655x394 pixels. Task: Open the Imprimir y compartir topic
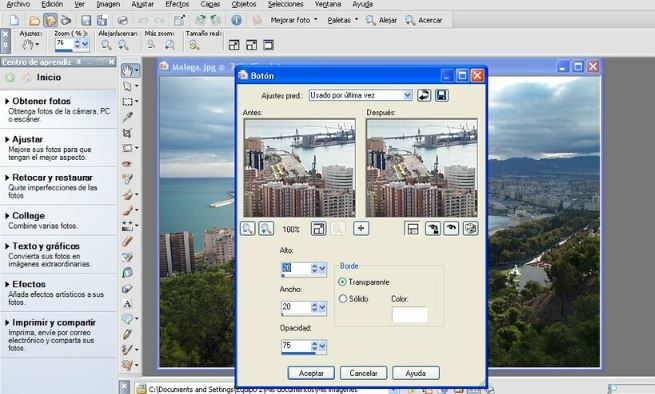[51, 323]
